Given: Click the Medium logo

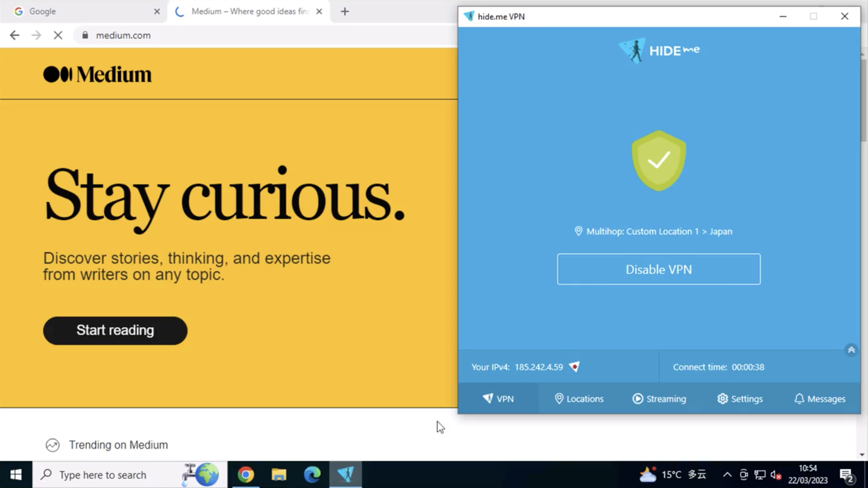Looking at the screenshot, I should (x=97, y=75).
